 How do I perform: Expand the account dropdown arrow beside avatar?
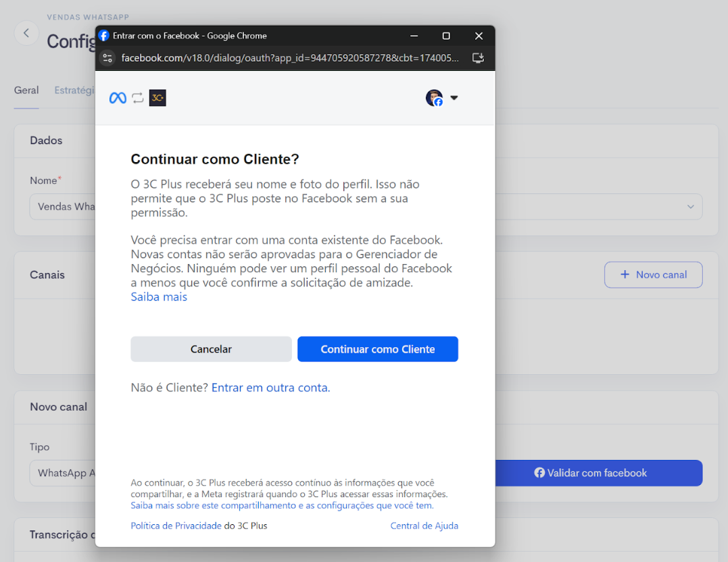pyautogui.click(x=454, y=98)
